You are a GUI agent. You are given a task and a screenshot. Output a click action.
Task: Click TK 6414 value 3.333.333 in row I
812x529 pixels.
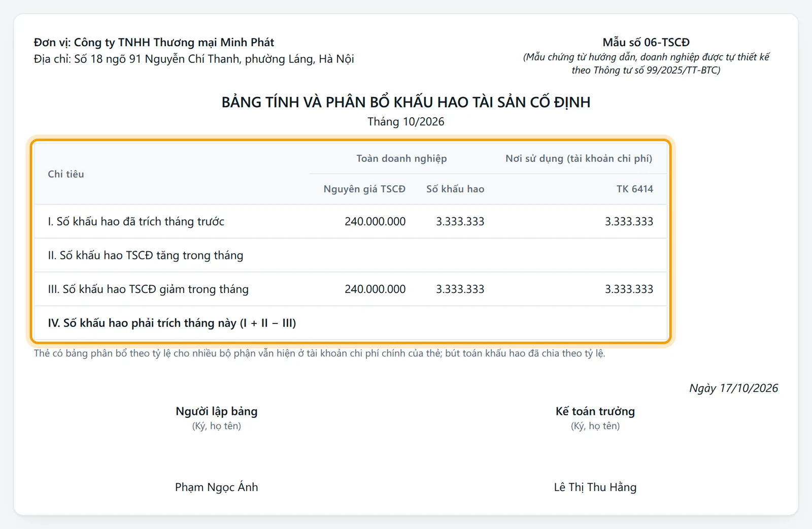coord(629,221)
